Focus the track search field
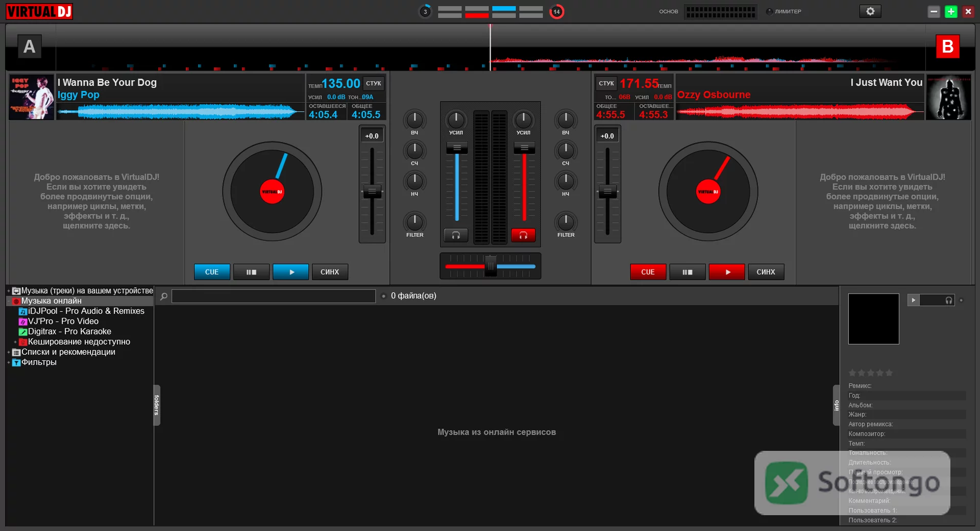The height and width of the screenshot is (531, 980). [x=274, y=296]
